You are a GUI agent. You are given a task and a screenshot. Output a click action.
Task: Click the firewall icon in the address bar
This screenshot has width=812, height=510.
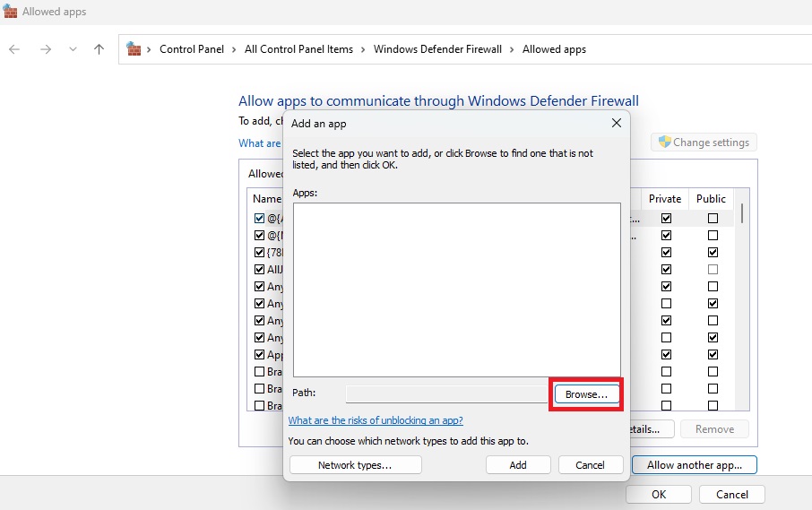(x=134, y=48)
